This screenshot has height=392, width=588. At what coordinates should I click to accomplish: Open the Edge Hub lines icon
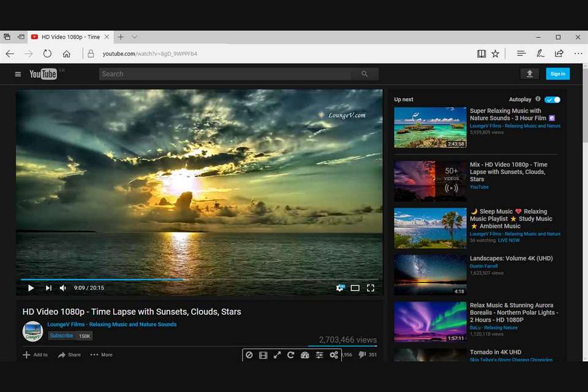click(x=521, y=54)
